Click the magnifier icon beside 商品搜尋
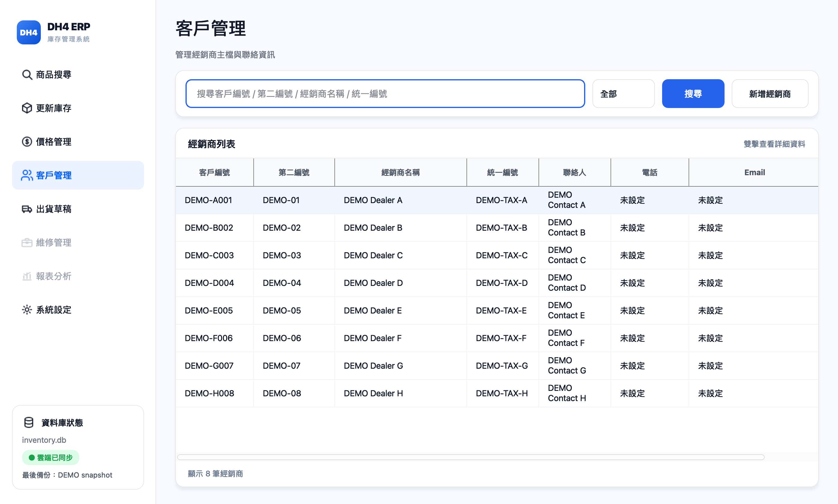 [27, 74]
